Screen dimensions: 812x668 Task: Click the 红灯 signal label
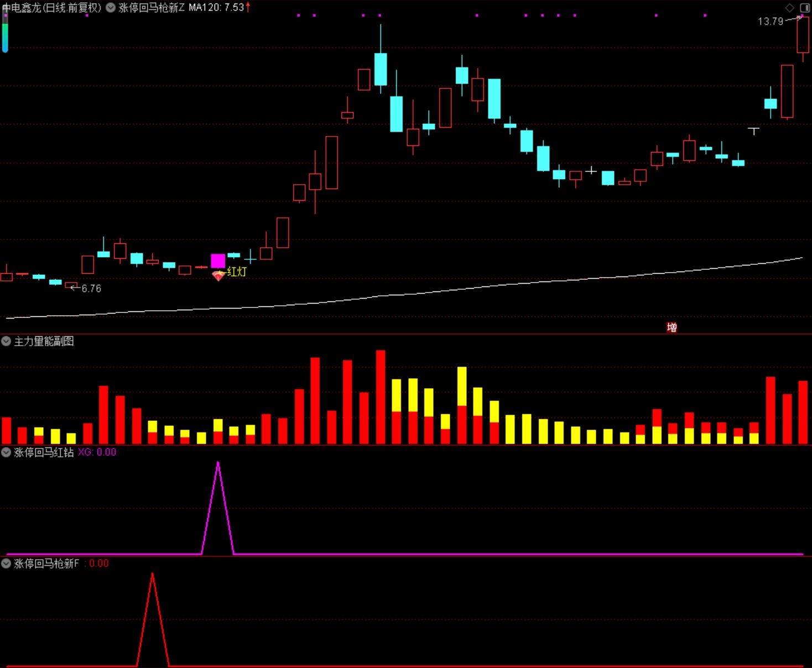[236, 272]
